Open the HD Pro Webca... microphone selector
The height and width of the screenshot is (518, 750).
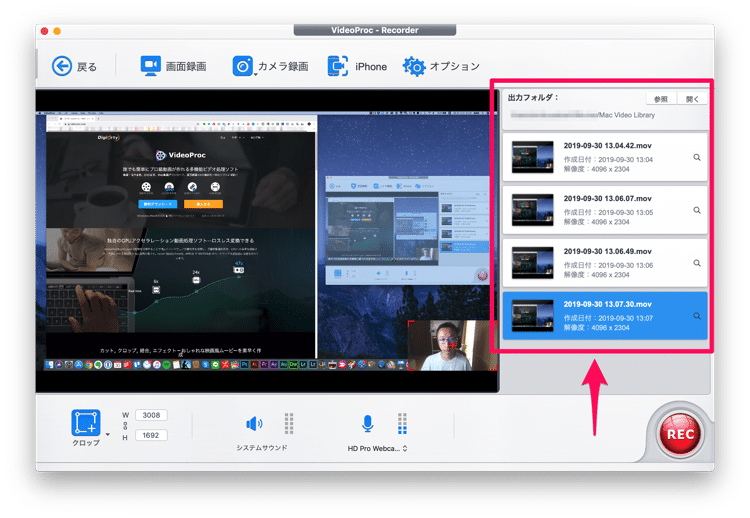(377, 449)
